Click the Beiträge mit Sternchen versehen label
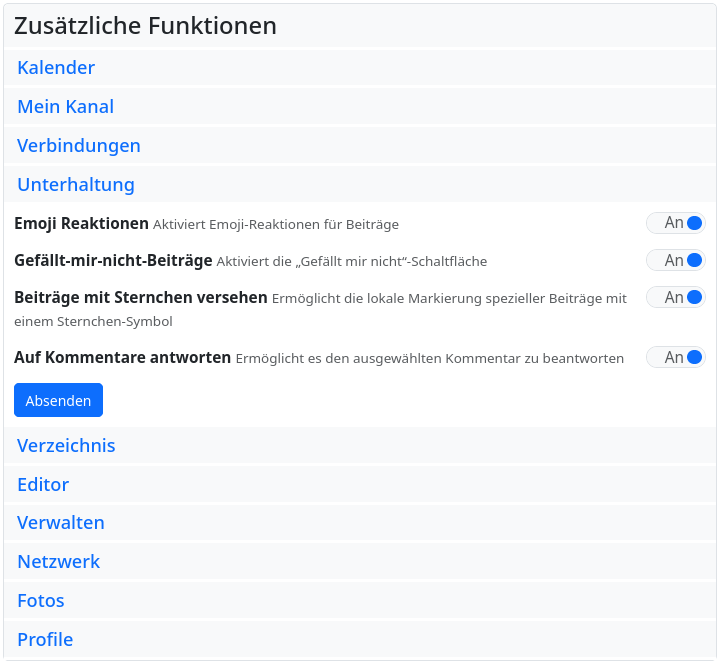The image size is (721, 666). 140,298
